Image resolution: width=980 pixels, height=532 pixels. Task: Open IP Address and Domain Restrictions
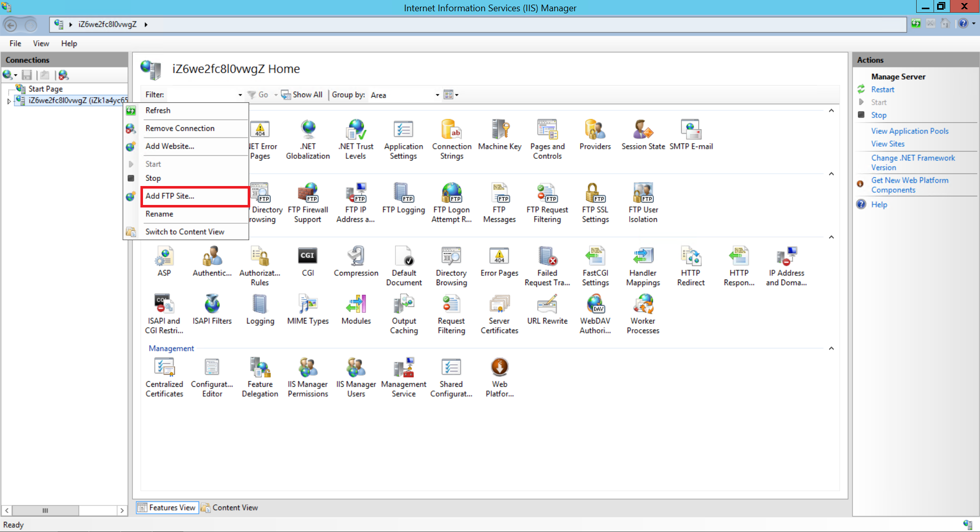786,266
